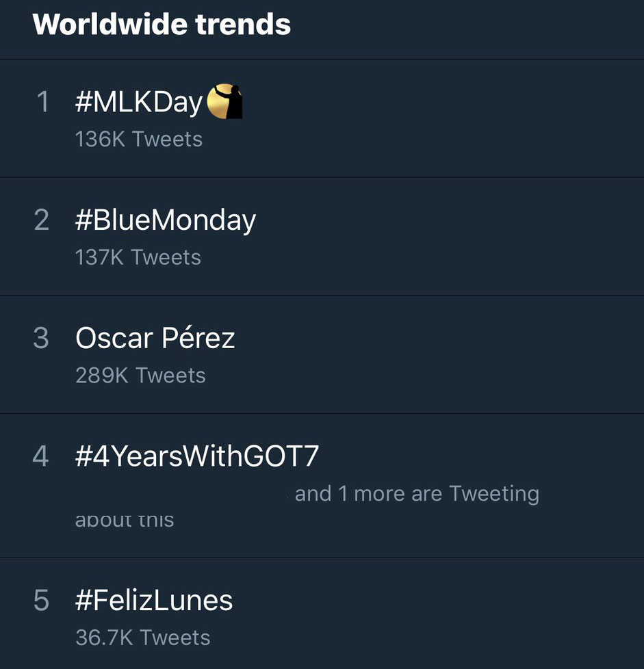Open the #FelizLunes trend

point(154,601)
